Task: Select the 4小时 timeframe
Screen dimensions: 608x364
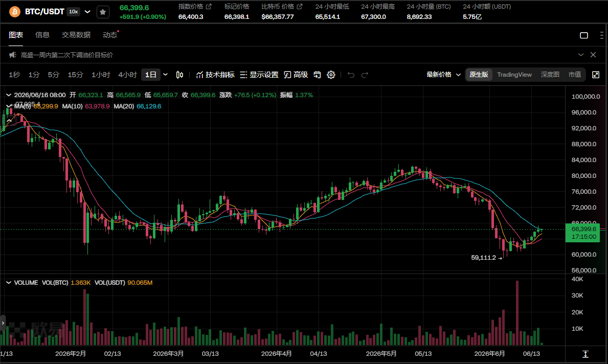Action: point(127,75)
